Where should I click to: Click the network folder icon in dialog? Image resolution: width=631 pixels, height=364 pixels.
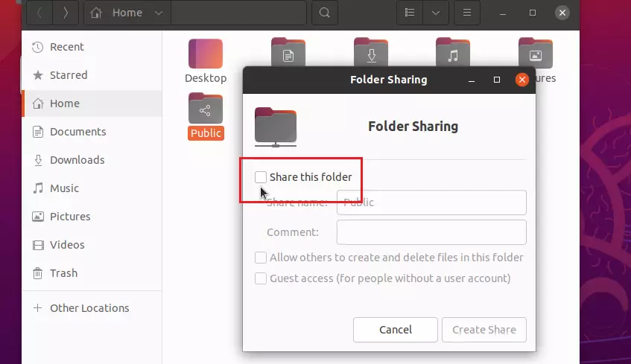pos(276,127)
